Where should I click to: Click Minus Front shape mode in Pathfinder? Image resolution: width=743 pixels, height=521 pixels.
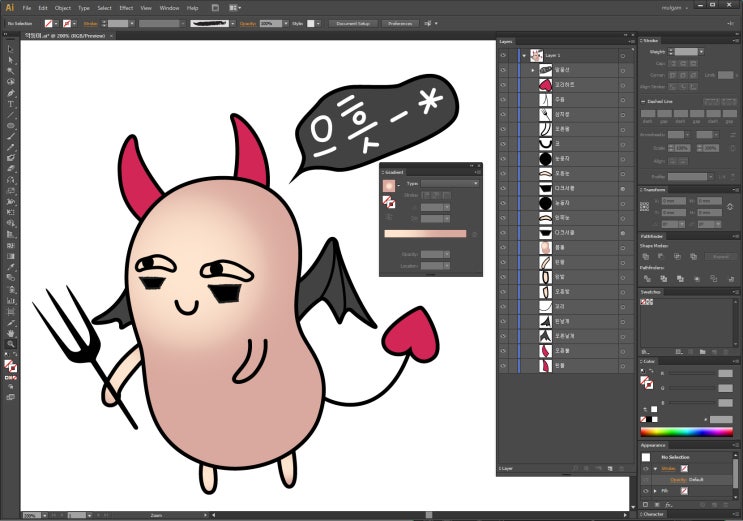coord(661,256)
